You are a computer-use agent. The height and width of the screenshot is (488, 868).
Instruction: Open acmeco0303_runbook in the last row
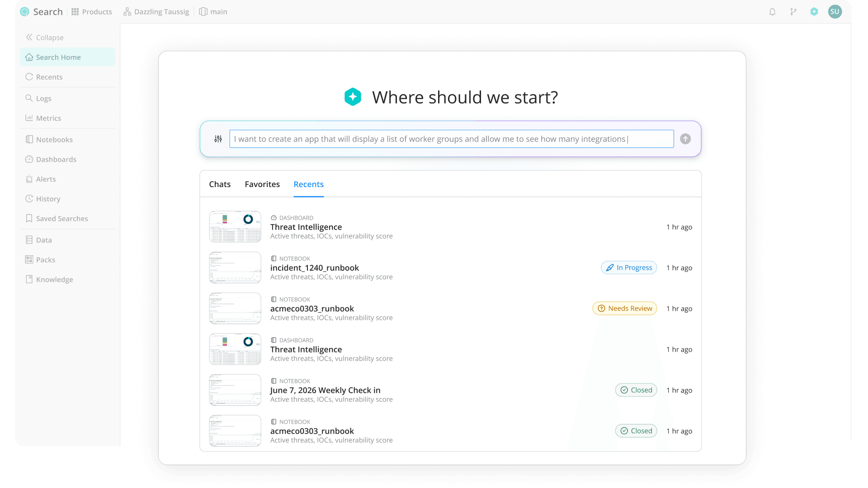pyautogui.click(x=312, y=431)
